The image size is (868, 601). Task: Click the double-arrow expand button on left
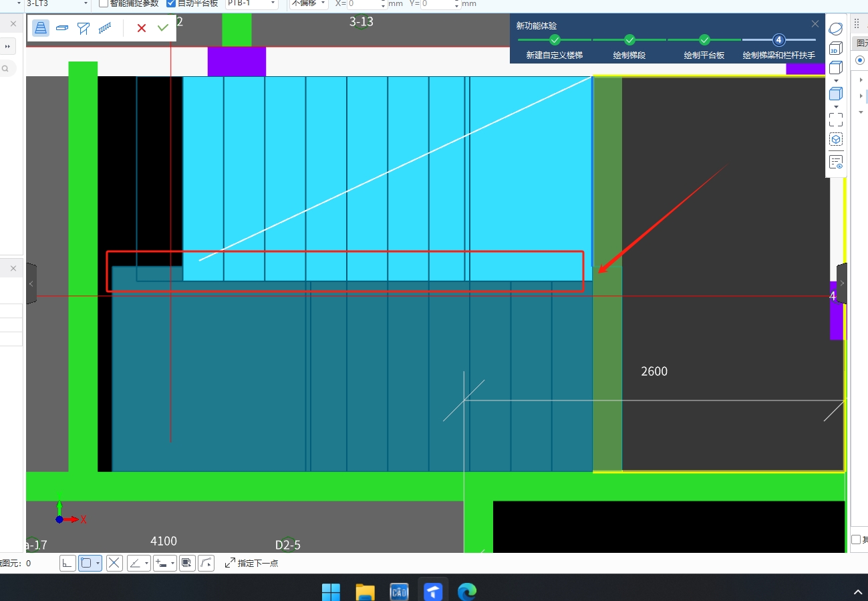[7, 46]
